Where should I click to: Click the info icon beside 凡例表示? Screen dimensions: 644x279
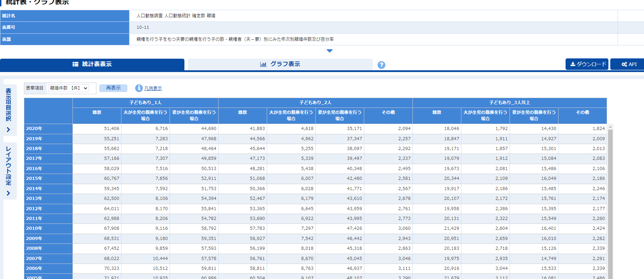pyautogui.click(x=139, y=88)
